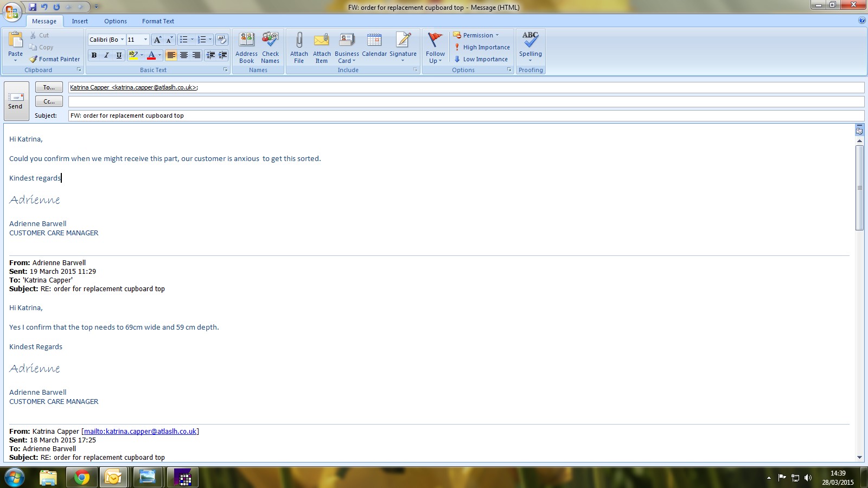Open Outlook help question mark
Image resolution: width=868 pixels, height=488 pixels.
click(x=862, y=21)
